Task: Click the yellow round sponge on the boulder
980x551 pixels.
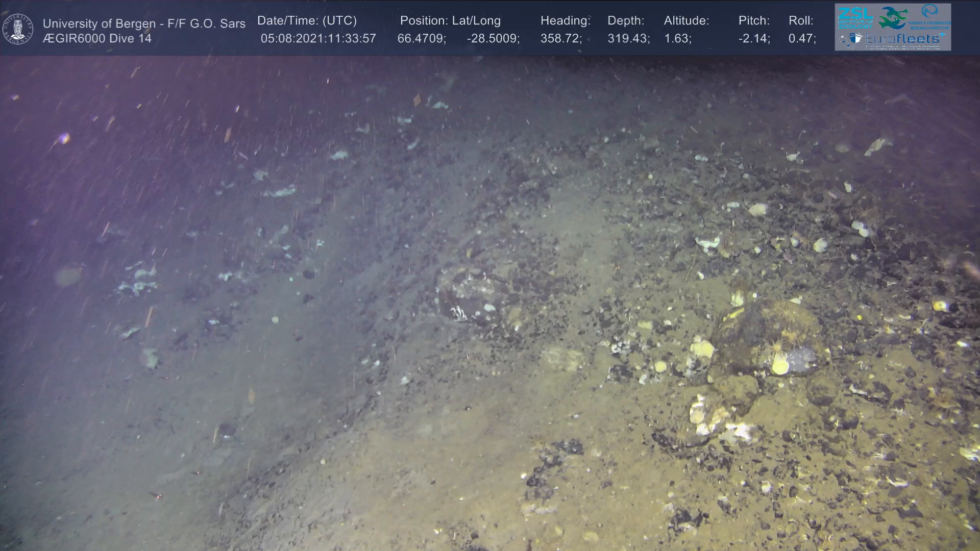Action: (x=779, y=365)
